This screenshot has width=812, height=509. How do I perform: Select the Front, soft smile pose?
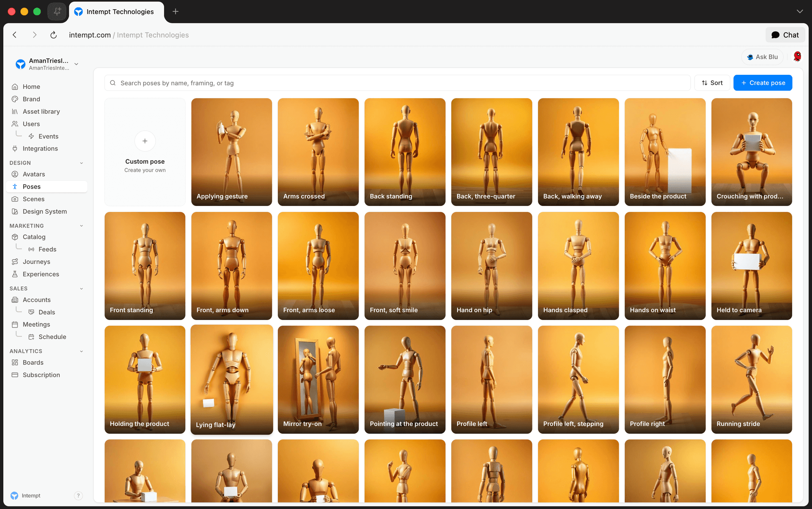click(405, 266)
